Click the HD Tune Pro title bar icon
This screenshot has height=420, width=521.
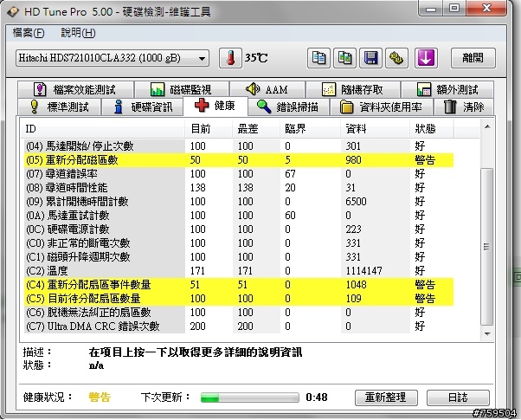(x=13, y=12)
